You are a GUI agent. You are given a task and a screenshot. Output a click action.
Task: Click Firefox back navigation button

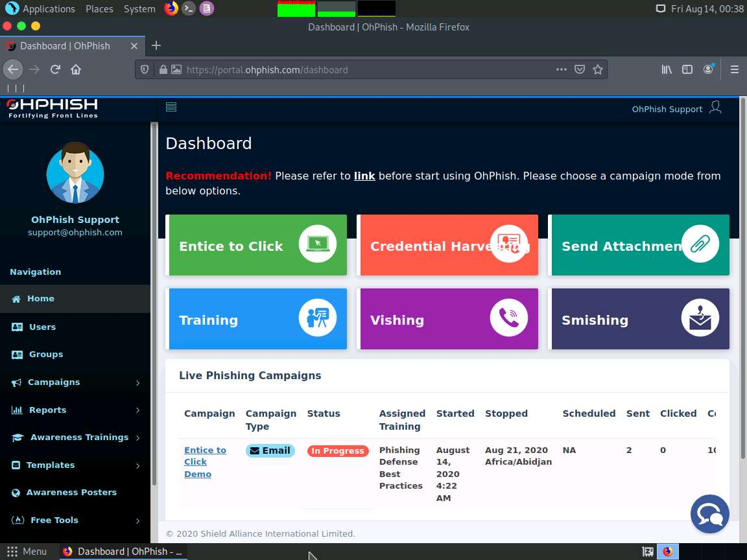14,69
